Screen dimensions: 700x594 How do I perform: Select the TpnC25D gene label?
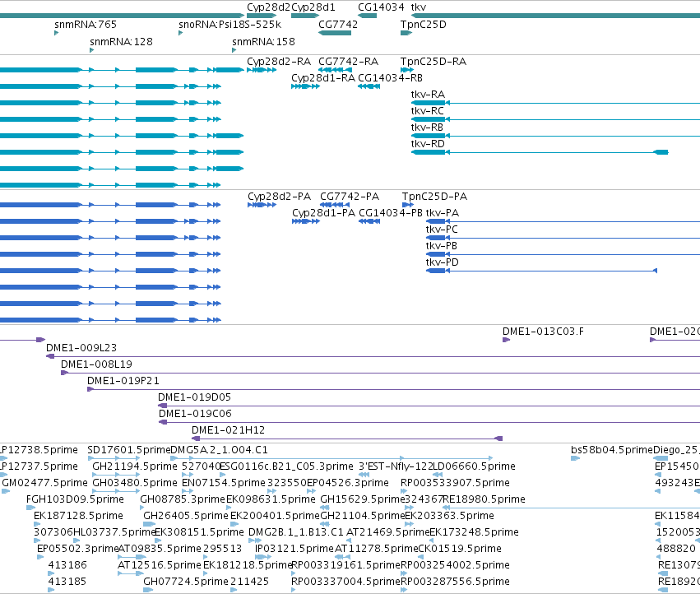coord(424,25)
